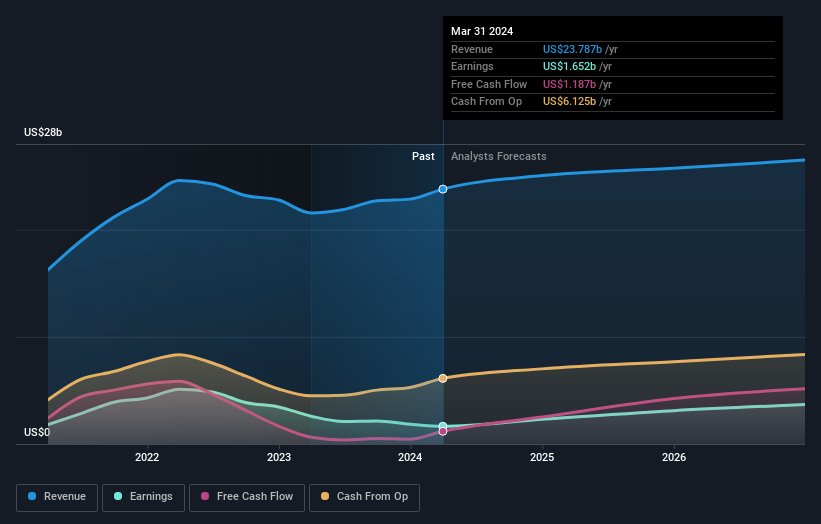
Task: Click the Revenue data point on the blue line
Action: point(443,189)
